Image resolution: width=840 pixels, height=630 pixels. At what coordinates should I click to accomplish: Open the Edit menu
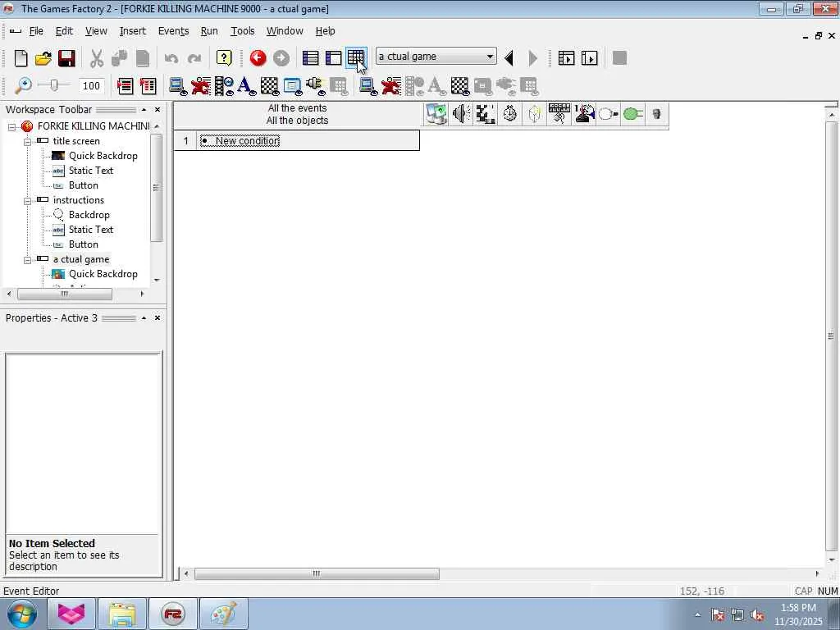click(64, 31)
